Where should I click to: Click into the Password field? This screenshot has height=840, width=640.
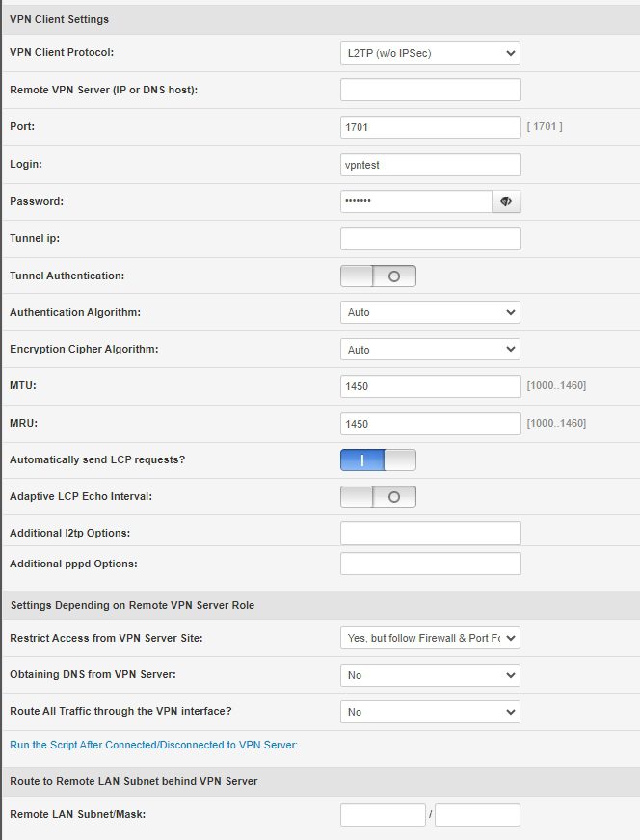coord(415,201)
